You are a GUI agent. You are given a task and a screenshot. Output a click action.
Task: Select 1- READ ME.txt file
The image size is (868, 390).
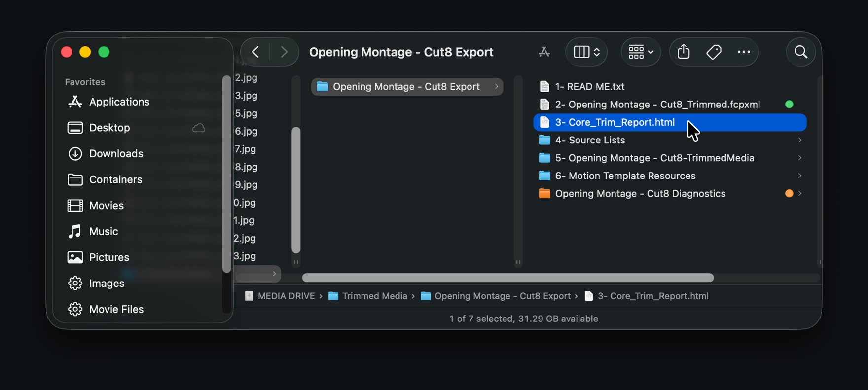(x=670, y=87)
